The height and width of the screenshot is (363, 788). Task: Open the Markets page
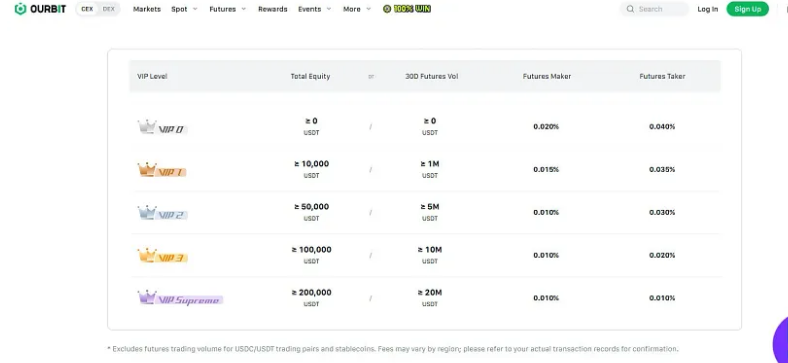click(x=147, y=9)
